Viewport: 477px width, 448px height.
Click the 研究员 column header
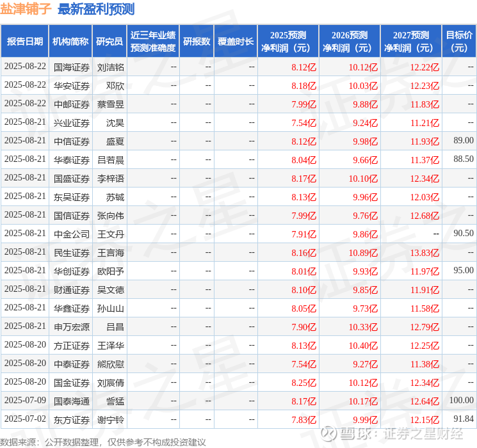[x=109, y=42]
